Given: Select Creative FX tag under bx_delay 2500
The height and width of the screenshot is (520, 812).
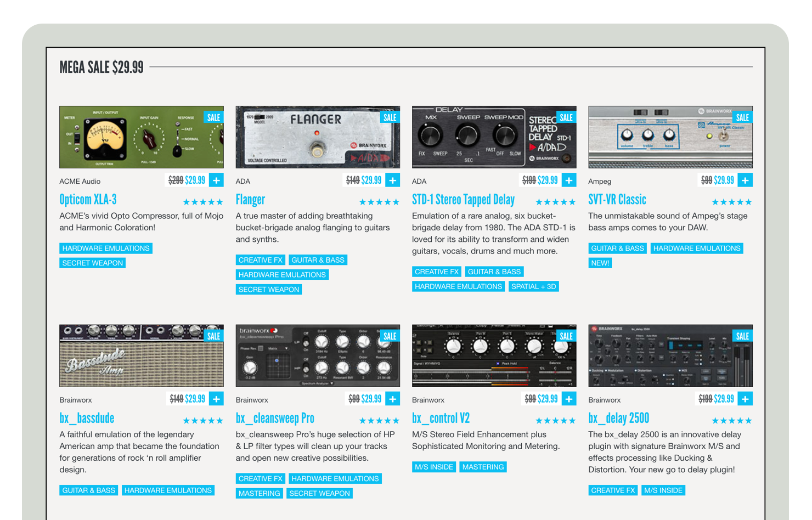Looking at the screenshot, I should click(613, 490).
